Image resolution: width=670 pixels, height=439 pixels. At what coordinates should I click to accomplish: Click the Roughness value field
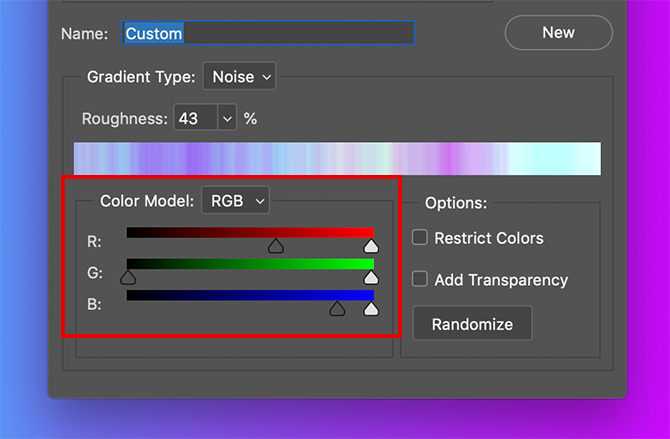point(195,118)
